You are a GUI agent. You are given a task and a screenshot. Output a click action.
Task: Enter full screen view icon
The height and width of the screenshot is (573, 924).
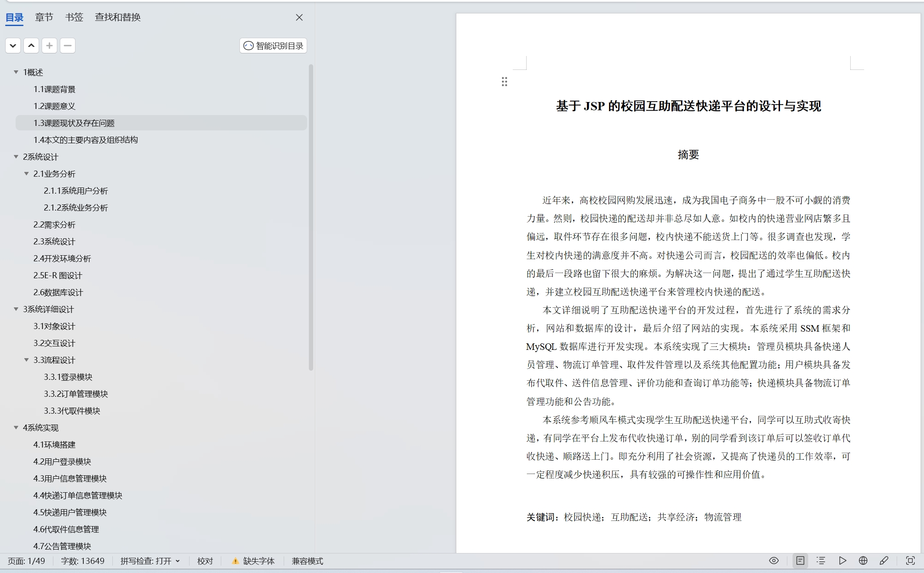(x=910, y=560)
